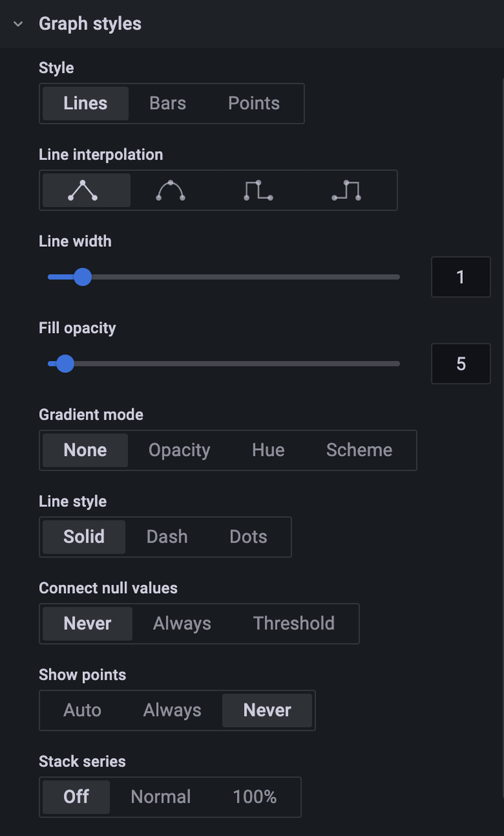The width and height of the screenshot is (504, 836).
Task: Enable 100% series stacking
Action: pos(254,797)
